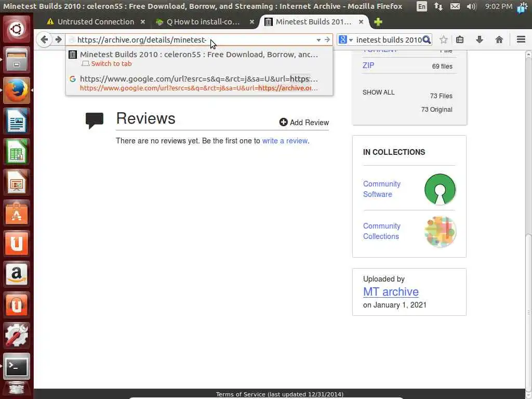Click Community Software green logo thumbnail
Screen dimensions: 532x399
(x=440, y=189)
